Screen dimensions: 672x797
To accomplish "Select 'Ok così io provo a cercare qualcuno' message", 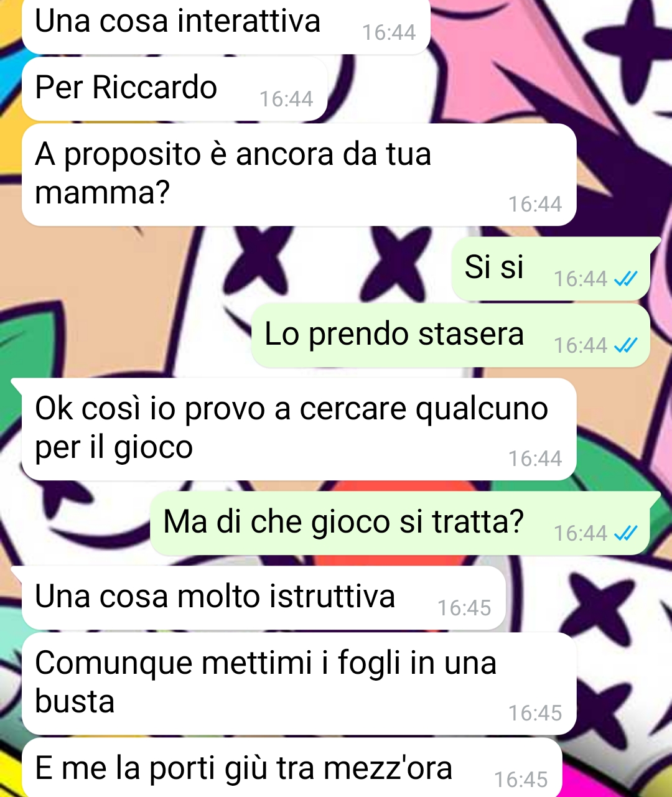I will pyautogui.click(x=299, y=429).
